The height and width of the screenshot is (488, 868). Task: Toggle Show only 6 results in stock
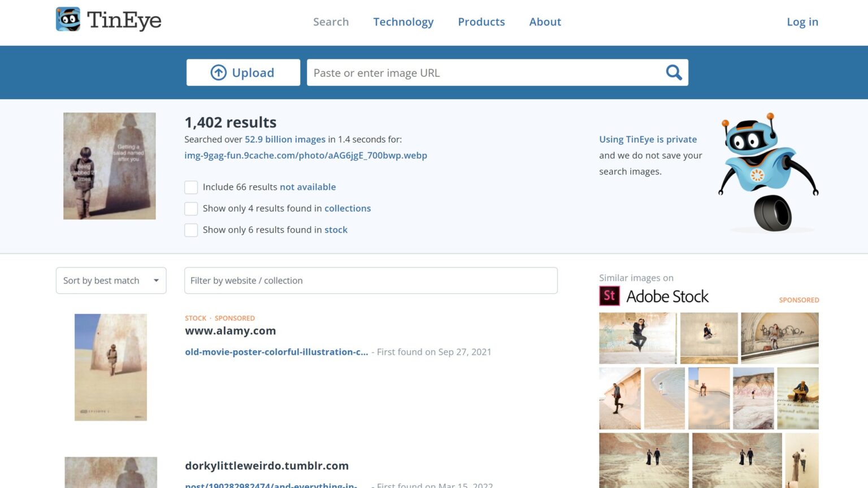tap(191, 230)
